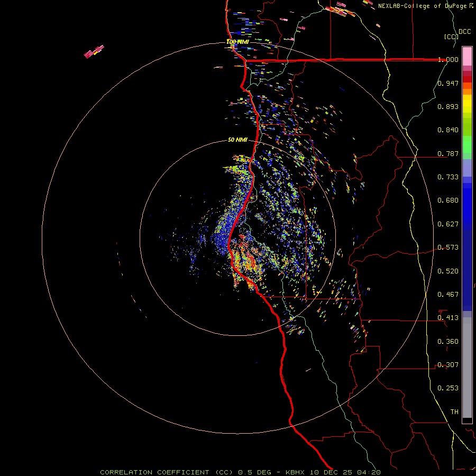This screenshot has height=476, width=476.
Task: Click the 0.253 scale value
Action: tap(448, 388)
